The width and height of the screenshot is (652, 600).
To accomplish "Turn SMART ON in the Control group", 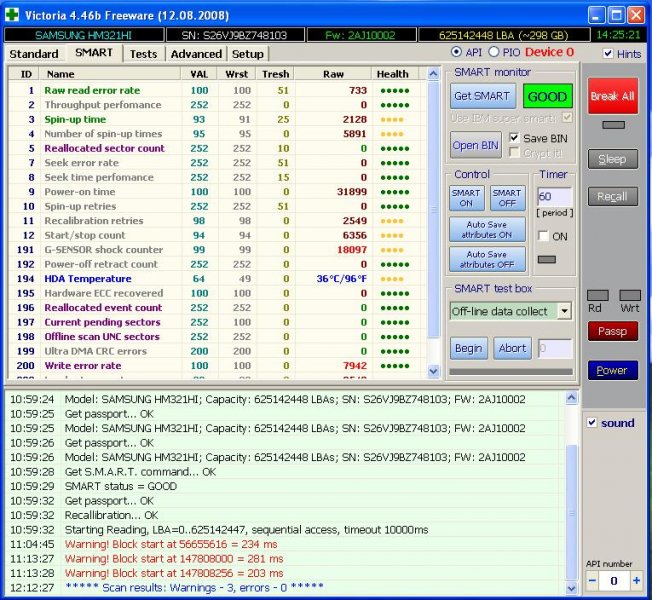I will (x=466, y=198).
